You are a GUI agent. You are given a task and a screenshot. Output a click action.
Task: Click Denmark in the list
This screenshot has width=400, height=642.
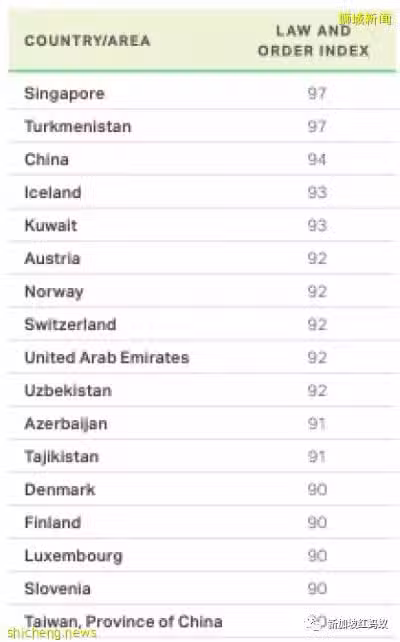(60, 490)
